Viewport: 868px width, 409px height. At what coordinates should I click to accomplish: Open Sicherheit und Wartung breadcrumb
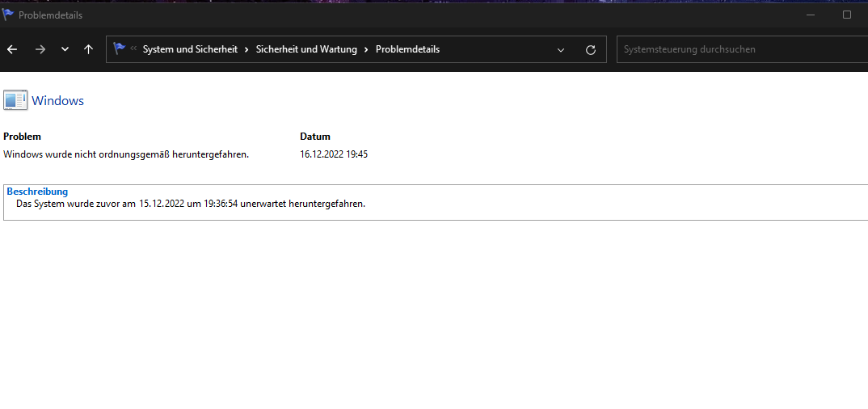point(306,49)
